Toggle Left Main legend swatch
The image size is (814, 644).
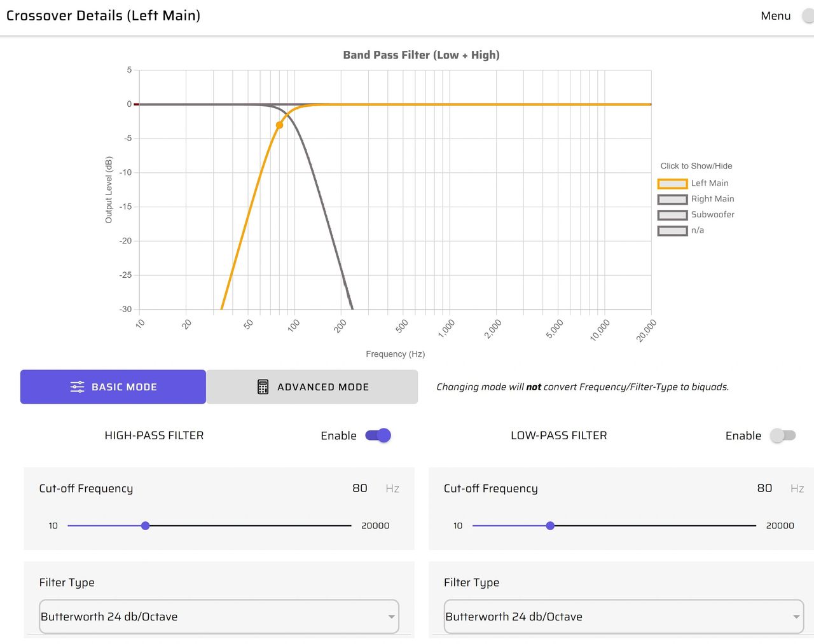click(672, 184)
